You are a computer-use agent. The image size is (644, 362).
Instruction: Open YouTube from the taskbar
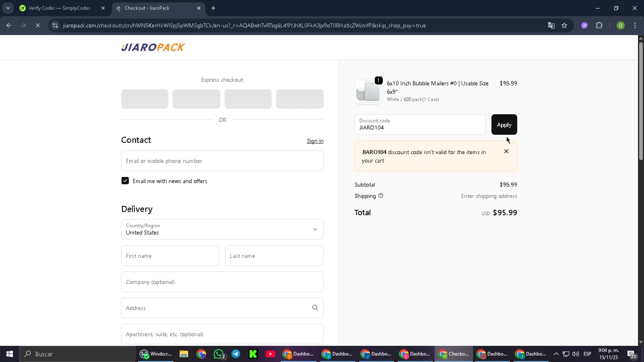tap(270, 354)
